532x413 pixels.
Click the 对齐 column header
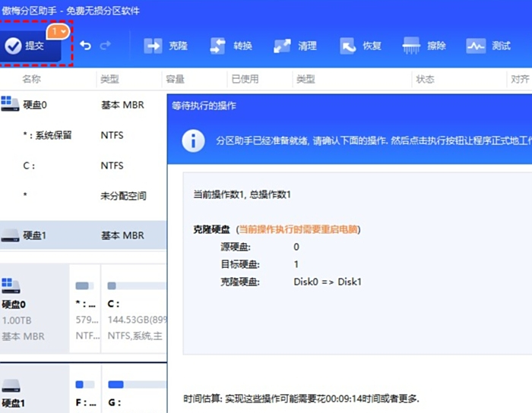click(520, 79)
